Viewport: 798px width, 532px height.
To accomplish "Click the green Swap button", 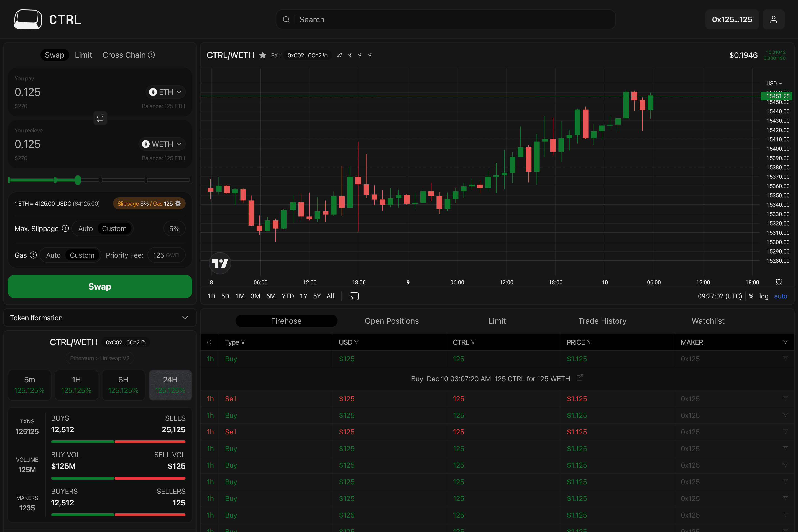I will [x=100, y=287].
